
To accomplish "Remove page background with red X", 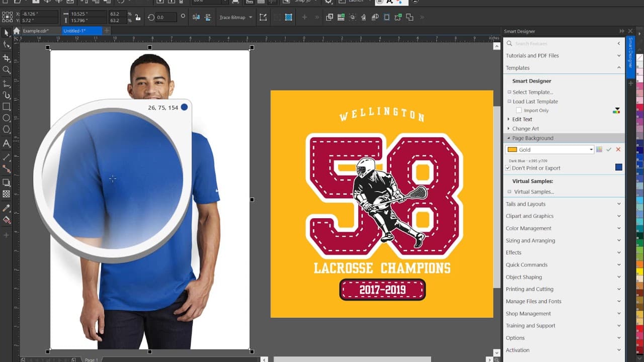I will point(618,149).
